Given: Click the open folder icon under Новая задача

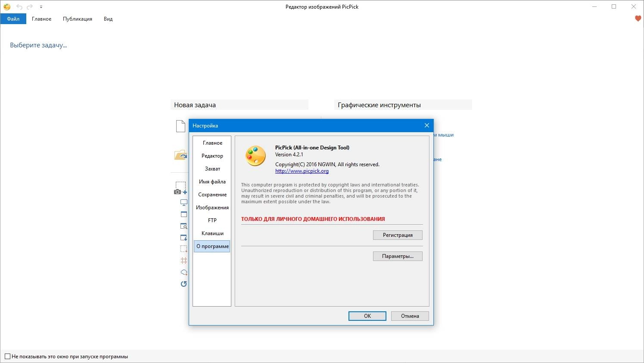Looking at the screenshot, I should tap(180, 155).
